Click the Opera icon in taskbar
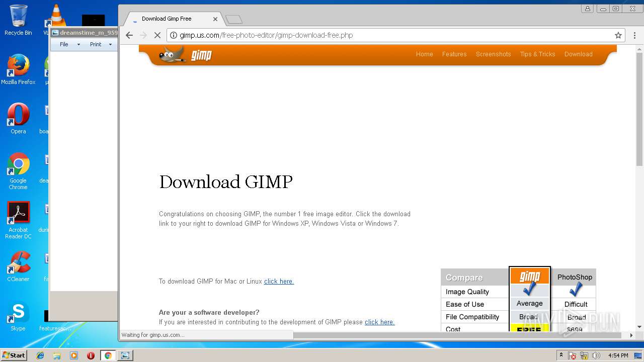This screenshot has width=644, height=362. coord(91,355)
